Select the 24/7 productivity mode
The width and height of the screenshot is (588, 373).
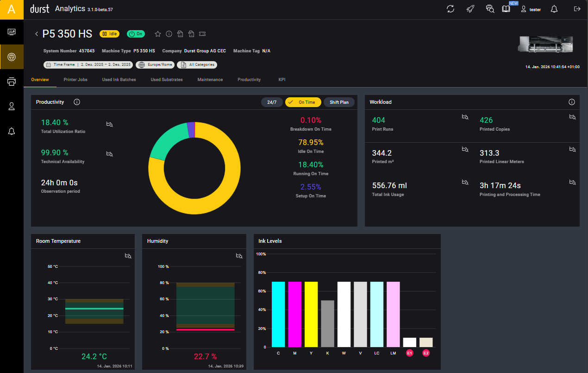coord(272,102)
